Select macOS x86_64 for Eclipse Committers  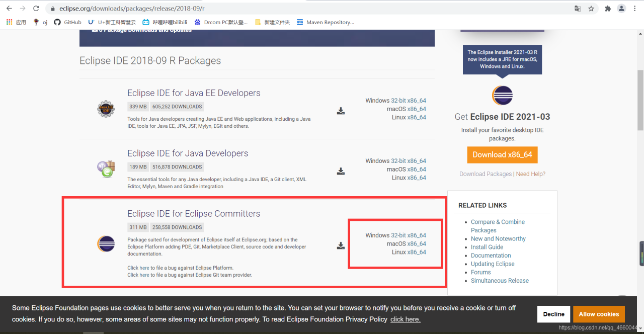tap(417, 243)
